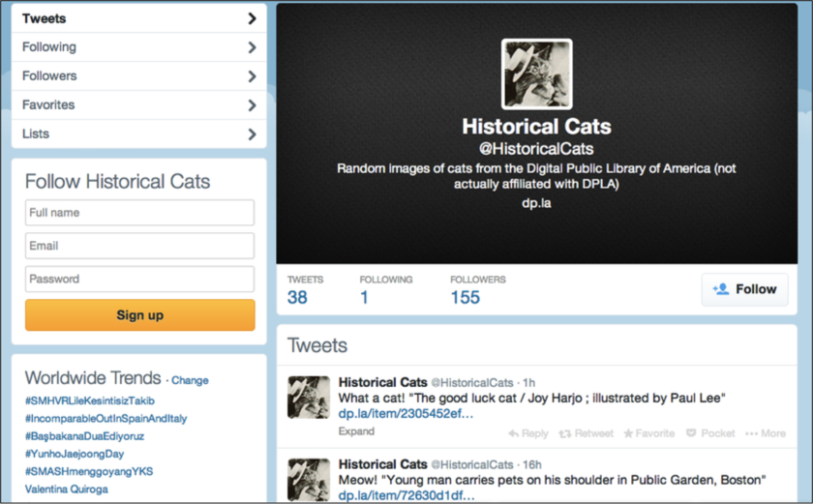
Task: Open trend #YunhoJaejoongDay
Action: (x=75, y=454)
